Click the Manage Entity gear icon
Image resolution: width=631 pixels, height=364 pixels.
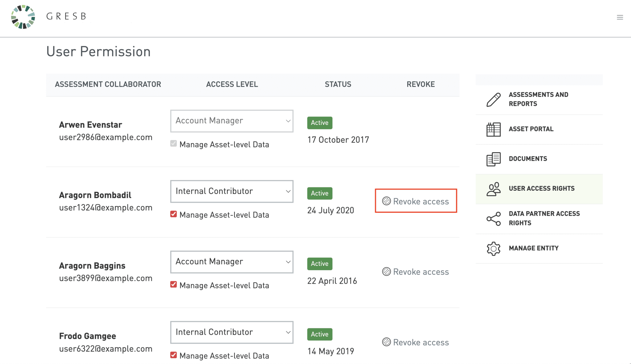coord(493,248)
